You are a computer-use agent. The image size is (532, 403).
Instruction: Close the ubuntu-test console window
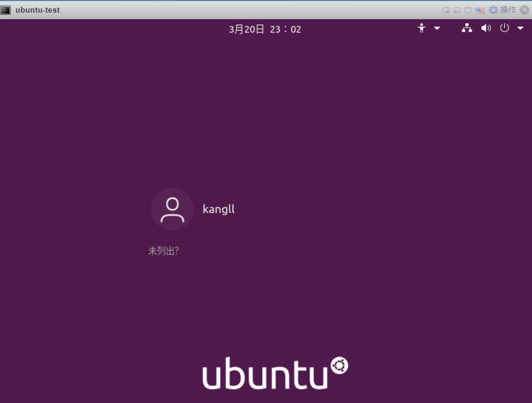pyautogui.click(x=525, y=10)
